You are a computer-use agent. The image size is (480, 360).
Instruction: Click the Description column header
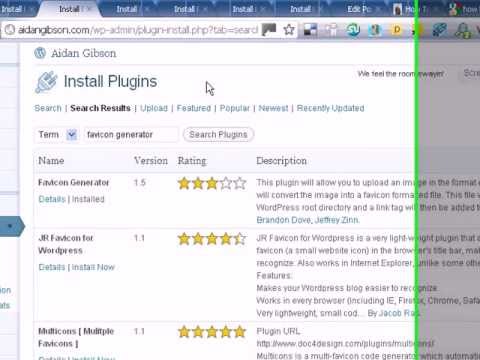coord(282,161)
